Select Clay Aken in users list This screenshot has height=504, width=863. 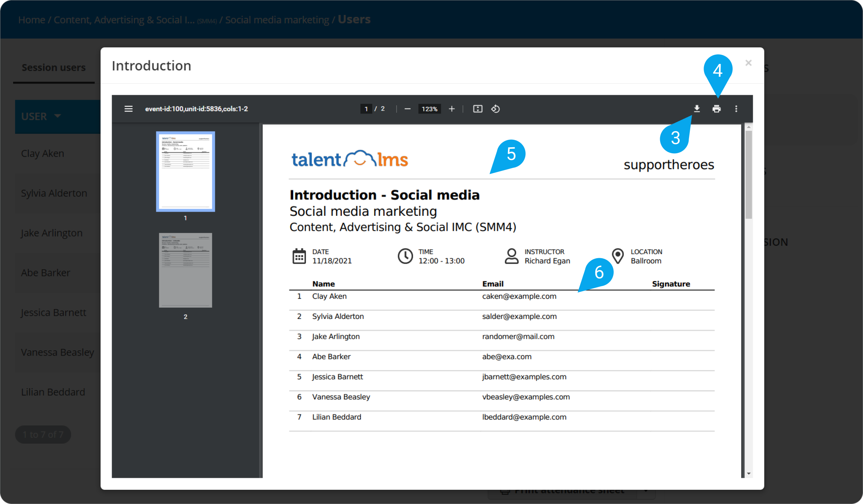pyautogui.click(x=42, y=154)
